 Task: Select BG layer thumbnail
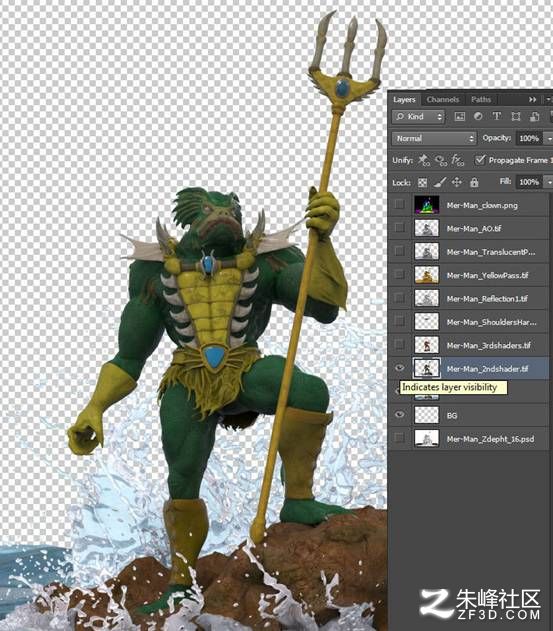427,414
